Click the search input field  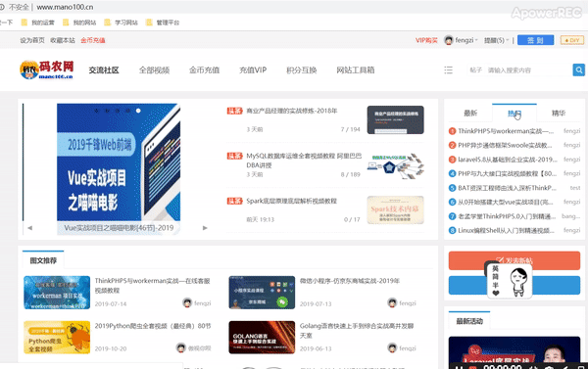point(529,70)
